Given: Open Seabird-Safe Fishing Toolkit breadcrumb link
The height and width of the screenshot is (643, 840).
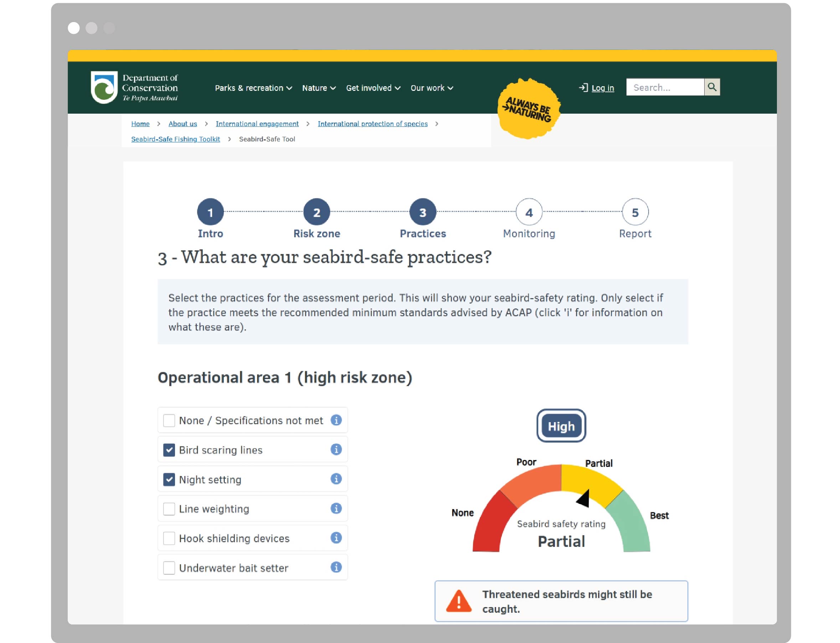Looking at the screenshot, I should tap(175, 139).
